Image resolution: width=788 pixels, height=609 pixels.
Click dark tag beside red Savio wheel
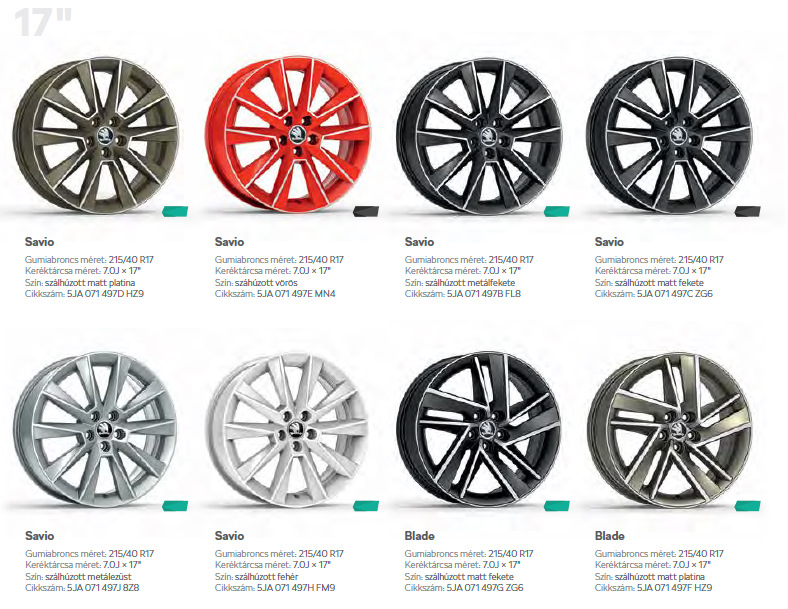(x=366, y=212)
